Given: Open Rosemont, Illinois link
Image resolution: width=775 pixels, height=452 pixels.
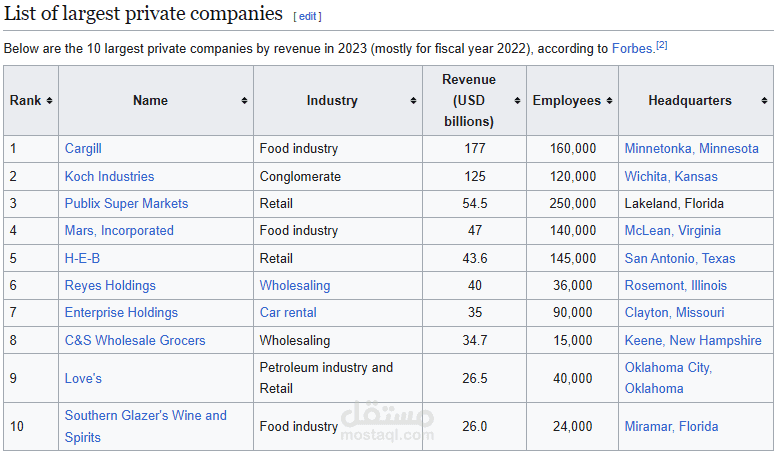Looking at the screenshot, I should point(676,285).
